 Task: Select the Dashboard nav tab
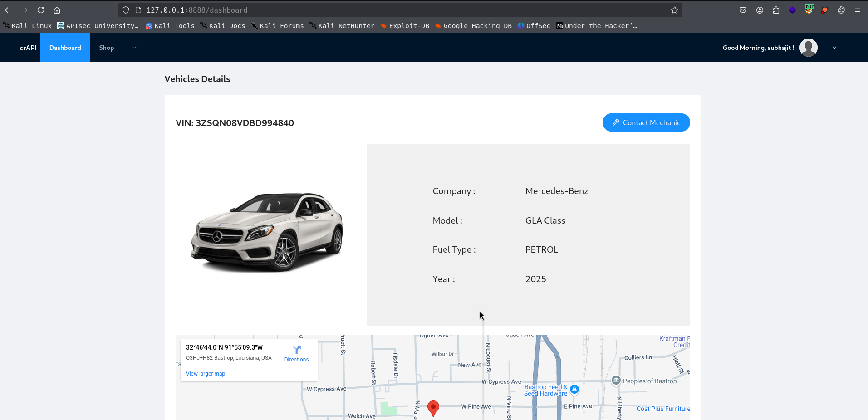click(65, 48)
